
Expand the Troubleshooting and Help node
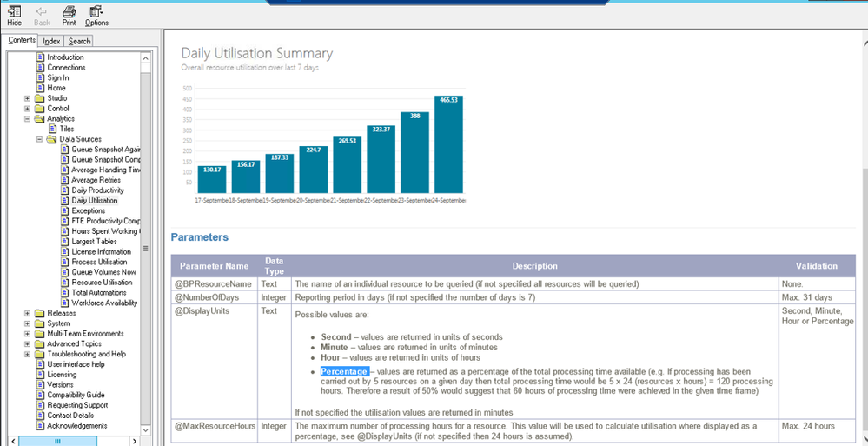pyautogui.click(x=28, y=354)
